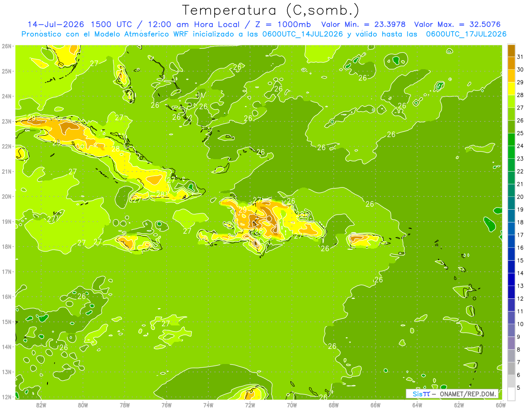Screen dimensions: 532x411
Task: Click the longitude label "72W"
Action: [250, 405]
